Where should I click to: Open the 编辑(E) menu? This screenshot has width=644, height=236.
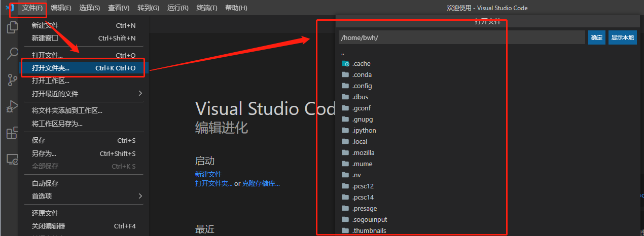tap(61, 8)
